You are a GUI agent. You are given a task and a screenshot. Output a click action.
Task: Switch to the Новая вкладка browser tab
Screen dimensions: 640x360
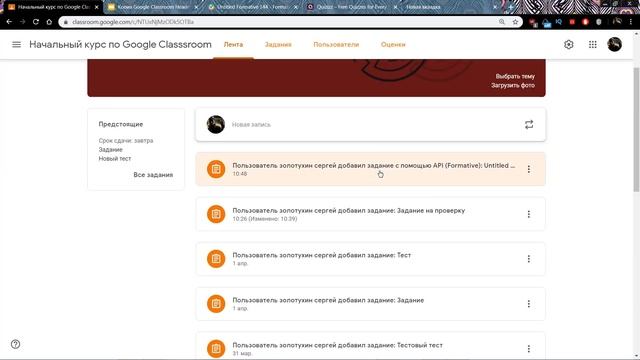(x=452, y=7)
